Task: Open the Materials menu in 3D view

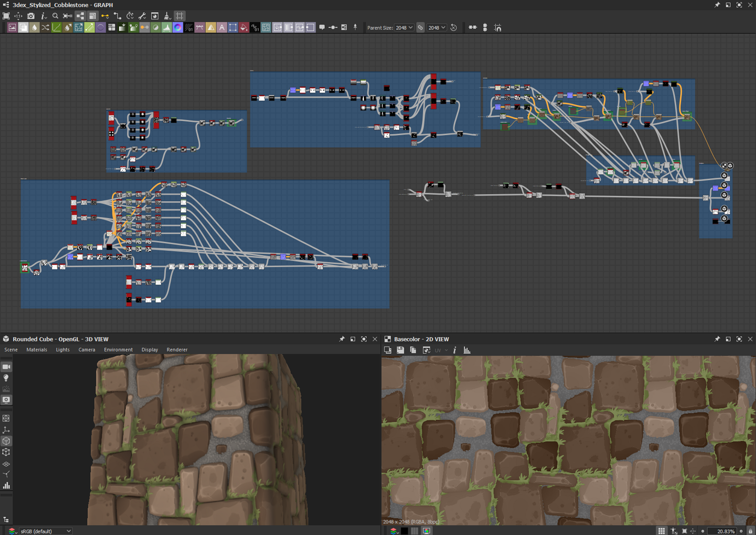Action: [37, 350]
